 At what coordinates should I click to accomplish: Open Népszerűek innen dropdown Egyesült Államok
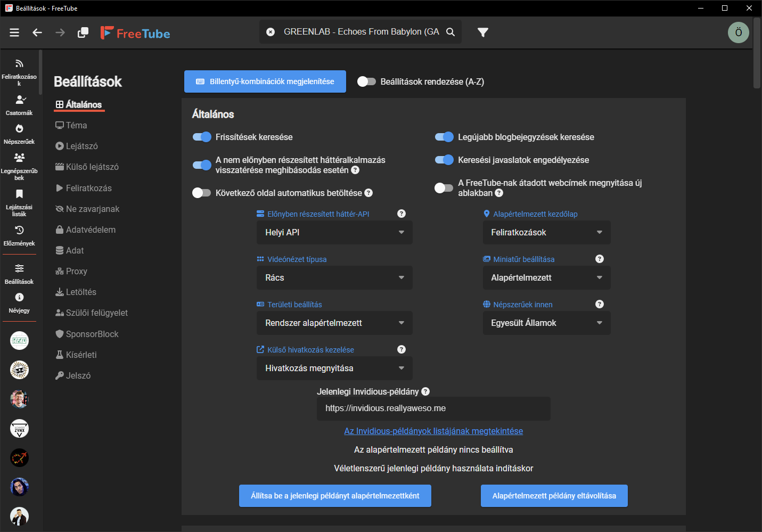546,323
